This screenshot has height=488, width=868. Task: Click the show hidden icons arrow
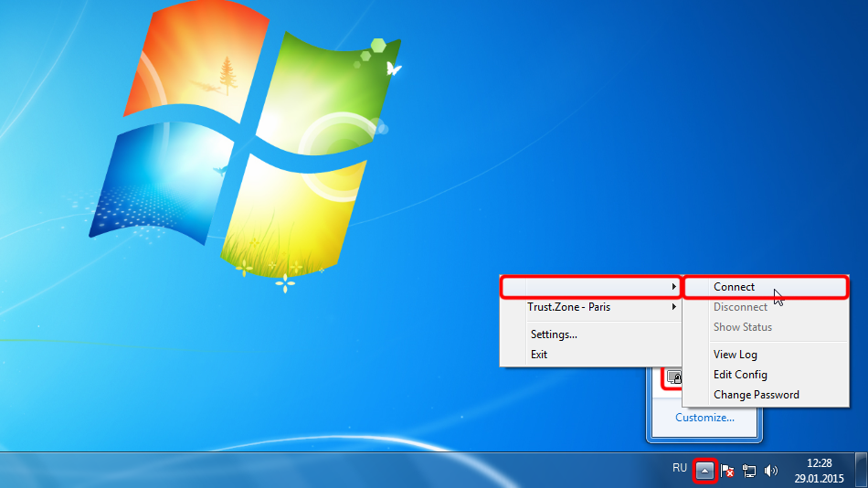coord(704,471)
